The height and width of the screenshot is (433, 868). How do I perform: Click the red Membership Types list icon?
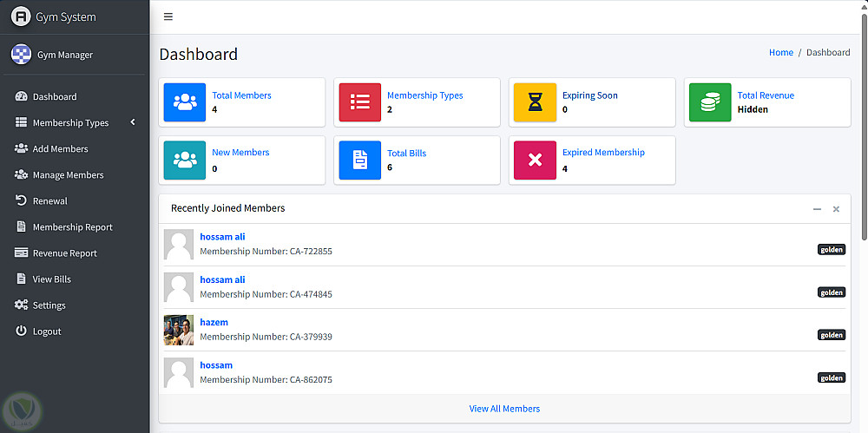359,102
